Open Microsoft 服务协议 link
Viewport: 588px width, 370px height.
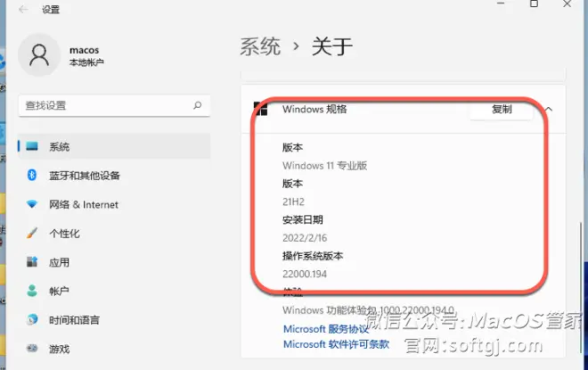point(326,329)
